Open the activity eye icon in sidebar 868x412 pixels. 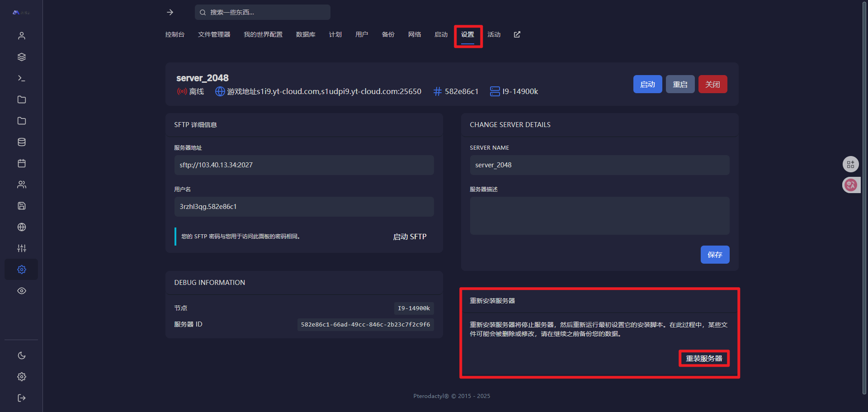[x=21, y=291]
